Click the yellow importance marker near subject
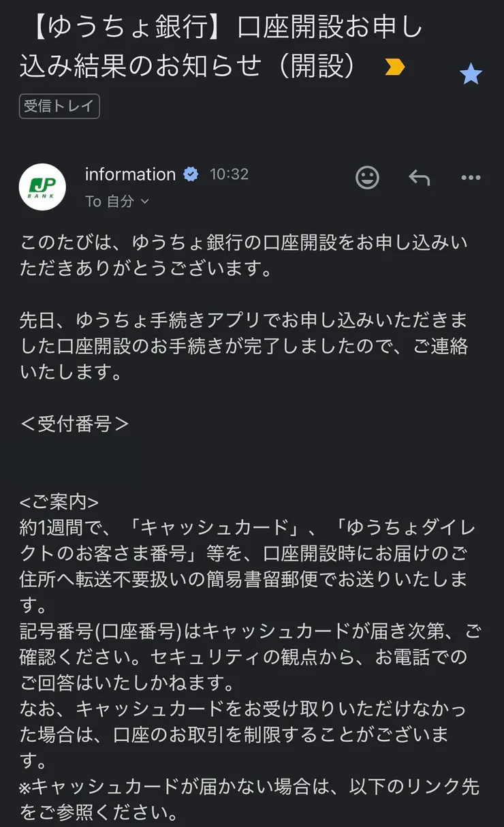Viewport: 504px width, 827px height. pyautogui.click(x=395, y=68)
